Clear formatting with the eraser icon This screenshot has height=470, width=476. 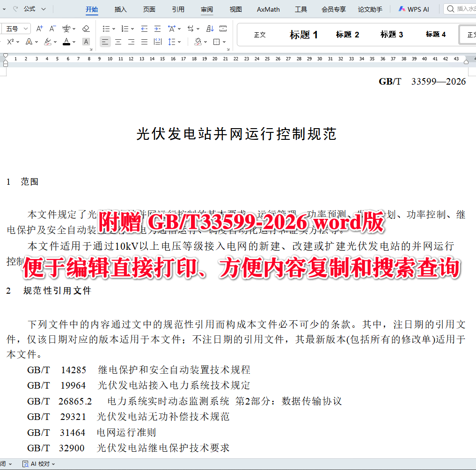(86, 29)
